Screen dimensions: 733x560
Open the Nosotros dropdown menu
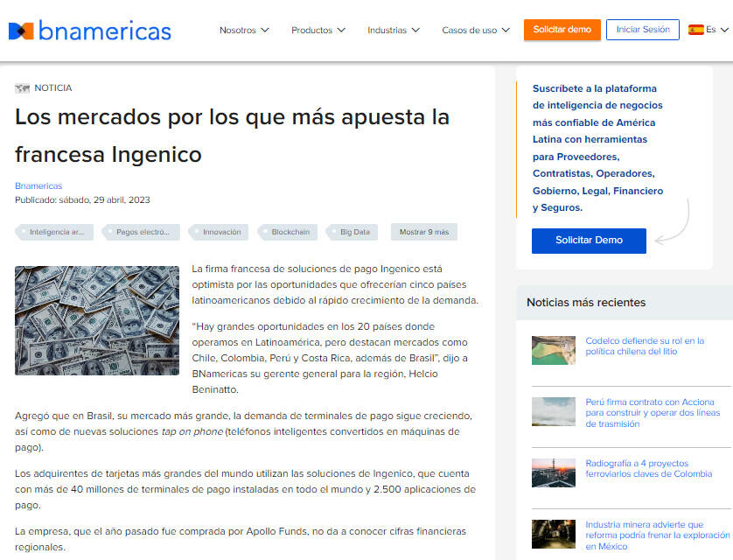click(244, 31)
